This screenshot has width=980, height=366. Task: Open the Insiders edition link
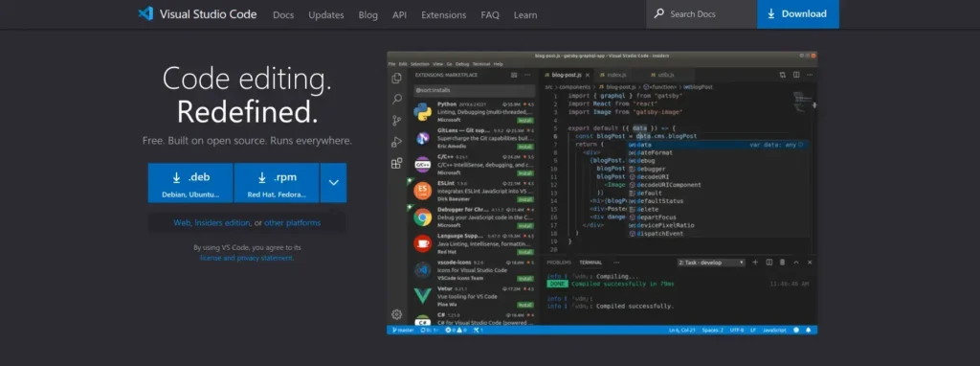pos(222,222)
